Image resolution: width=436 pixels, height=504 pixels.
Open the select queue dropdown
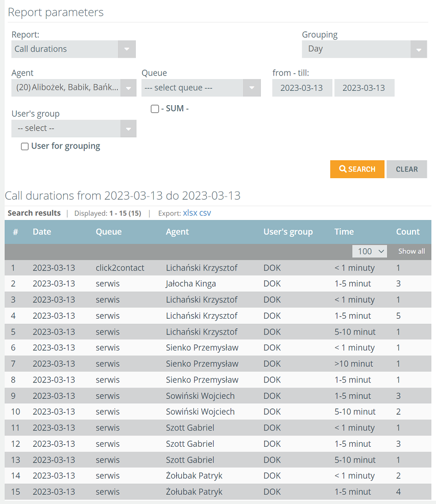click(201, 88)
